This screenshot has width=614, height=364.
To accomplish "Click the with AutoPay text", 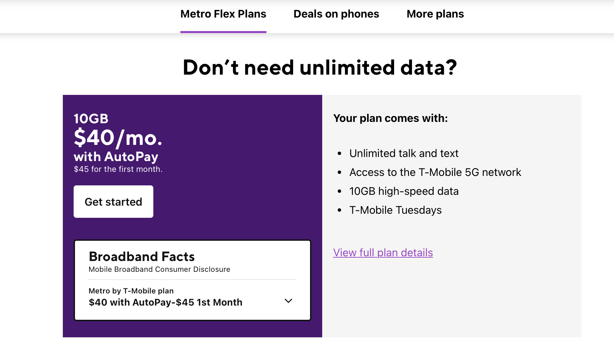I will pyautogui.click(x=116, y=156).
